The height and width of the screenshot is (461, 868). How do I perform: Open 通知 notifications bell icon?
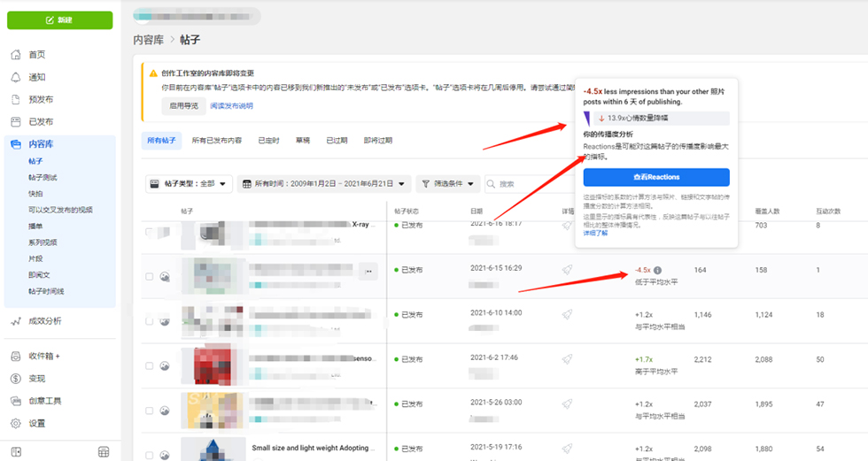click(16, 77)
